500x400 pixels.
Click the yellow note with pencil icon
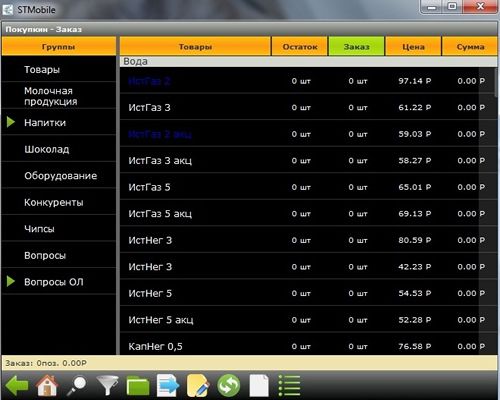(x=198, y=385)
